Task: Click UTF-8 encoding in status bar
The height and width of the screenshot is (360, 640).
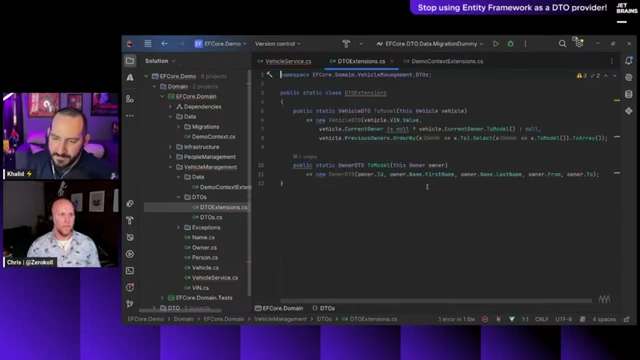Action: [x=563, y=319]
